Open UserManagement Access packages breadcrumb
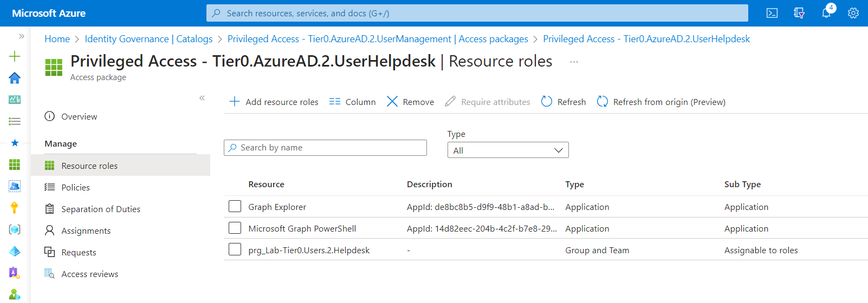Viewport: 868px width, 303px height. (378, 39)
